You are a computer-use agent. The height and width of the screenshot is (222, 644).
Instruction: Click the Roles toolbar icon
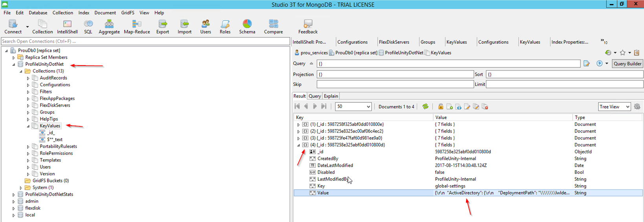click(x=225, y=27)
